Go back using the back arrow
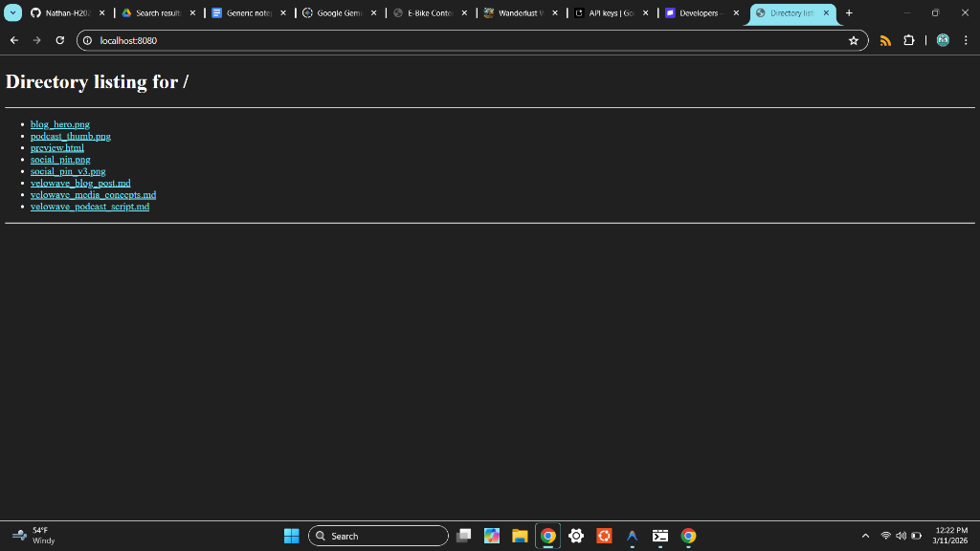Viewport: 980px width, 551px height. [14, 40]
